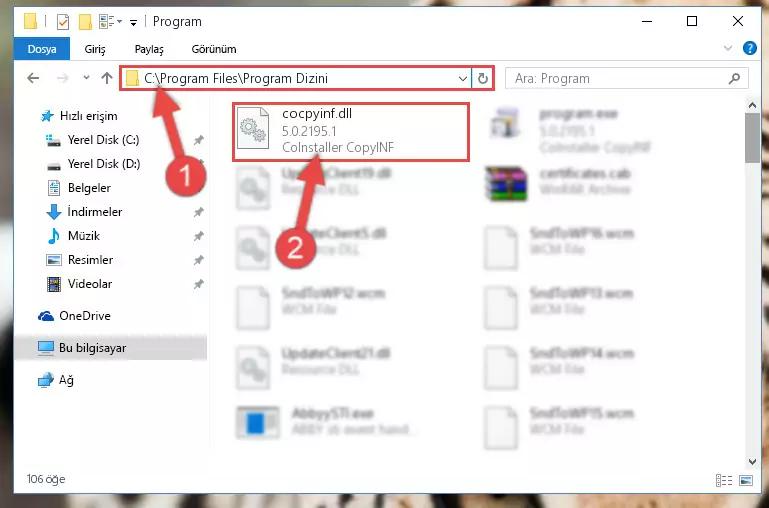
Task: Open recent locations dropdown arrow
Action: [x=86, y=78]
